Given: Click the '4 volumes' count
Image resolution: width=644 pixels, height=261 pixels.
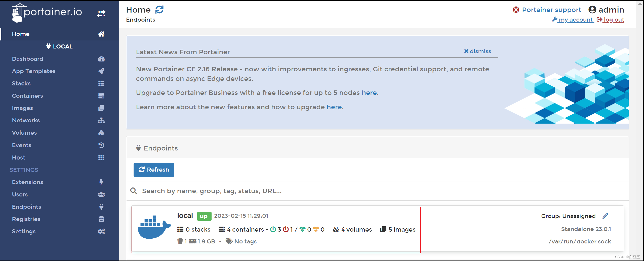Looking at the screenshot, I should [x=352, y=230].
